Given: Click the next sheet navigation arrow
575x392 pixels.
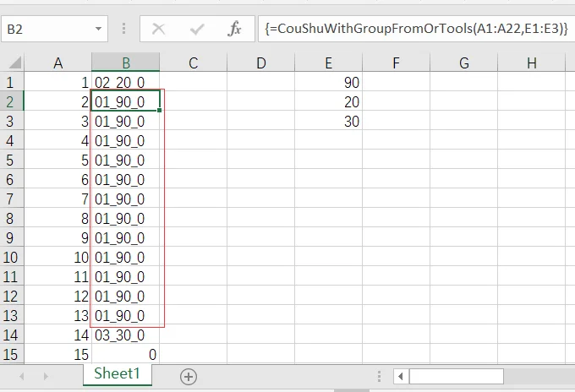Looking at the screenshot, I should (x=46, y=376).
